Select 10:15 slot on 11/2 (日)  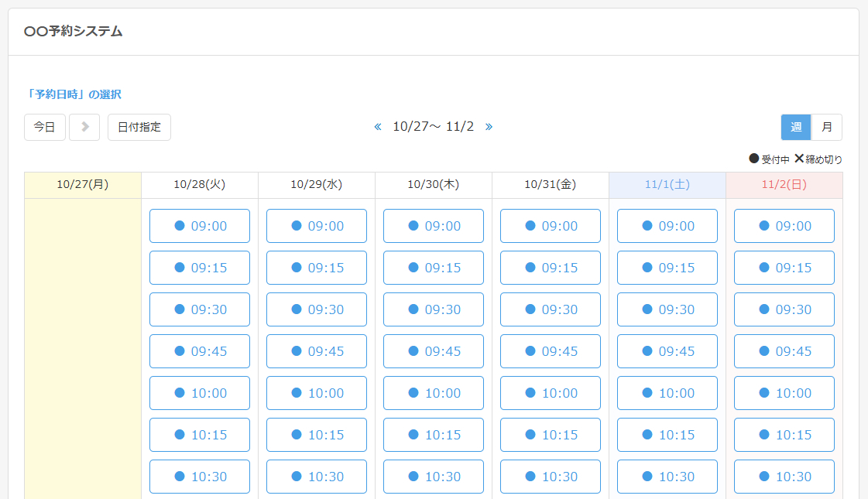coord(784,435)
